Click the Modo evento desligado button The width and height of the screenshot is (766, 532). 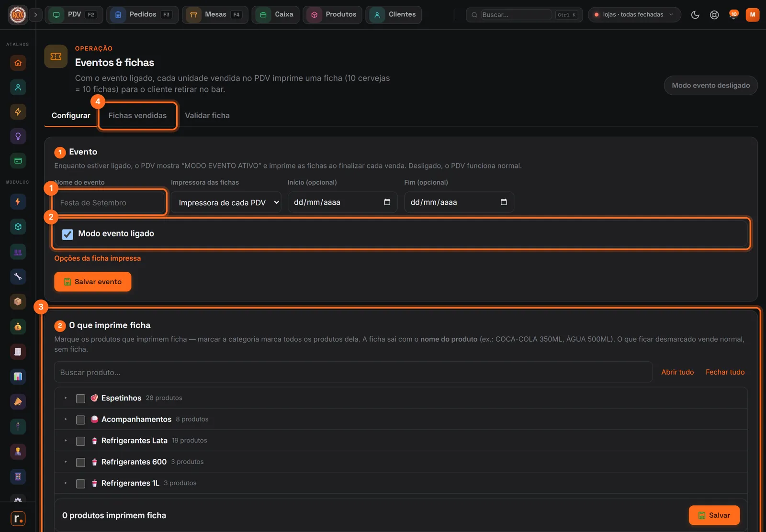coord(710,85)
